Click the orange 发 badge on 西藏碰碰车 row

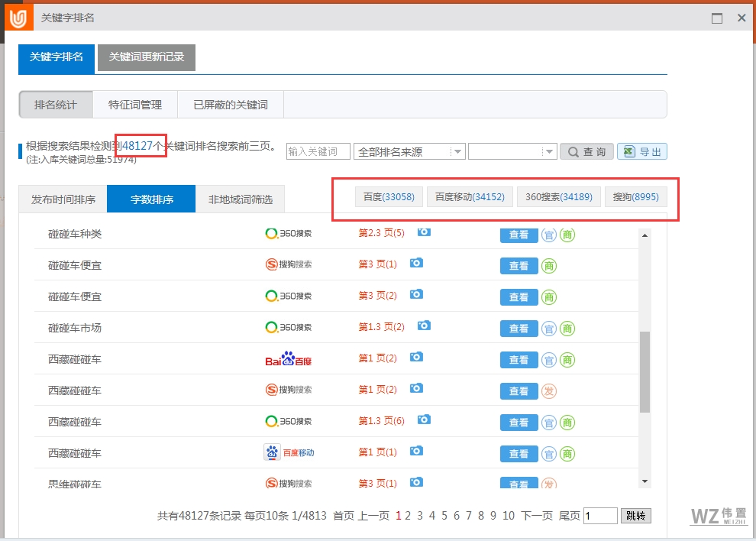pyautogui.click(x=550, y=390)
